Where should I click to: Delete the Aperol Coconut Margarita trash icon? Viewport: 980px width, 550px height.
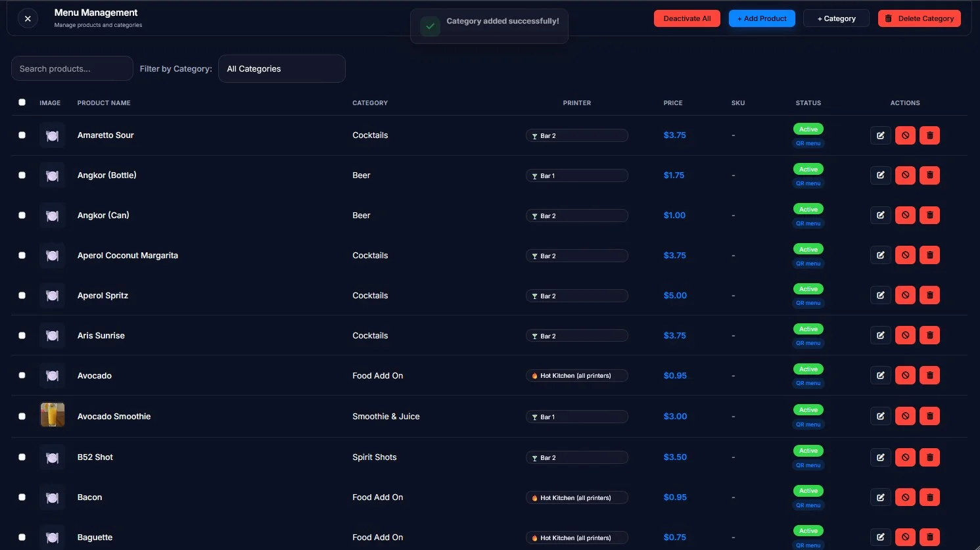pos(929,255)
